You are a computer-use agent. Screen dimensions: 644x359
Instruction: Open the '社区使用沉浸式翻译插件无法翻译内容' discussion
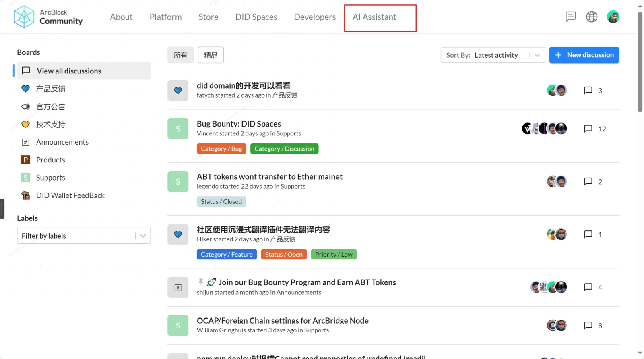(x=263, y=230)
